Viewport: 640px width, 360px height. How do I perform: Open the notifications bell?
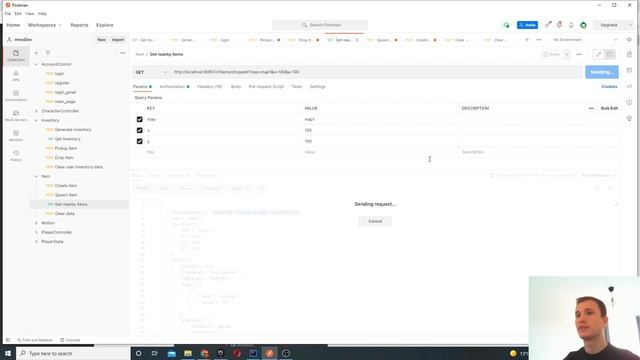tap(571, 25)
